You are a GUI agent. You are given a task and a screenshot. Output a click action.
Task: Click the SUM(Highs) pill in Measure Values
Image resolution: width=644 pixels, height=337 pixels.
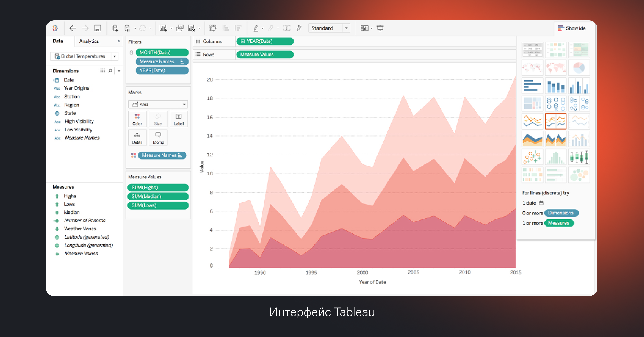point(158,188)
